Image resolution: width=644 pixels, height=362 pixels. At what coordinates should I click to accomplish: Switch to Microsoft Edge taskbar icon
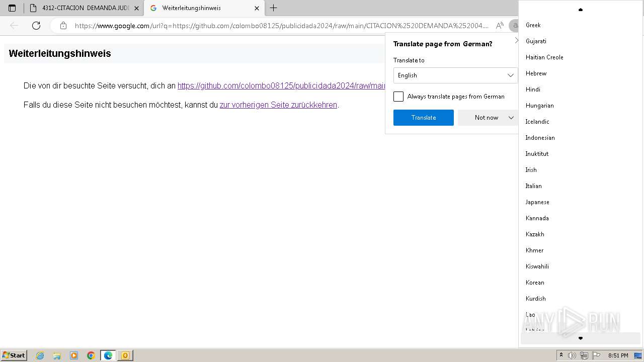tap(108, 355)
